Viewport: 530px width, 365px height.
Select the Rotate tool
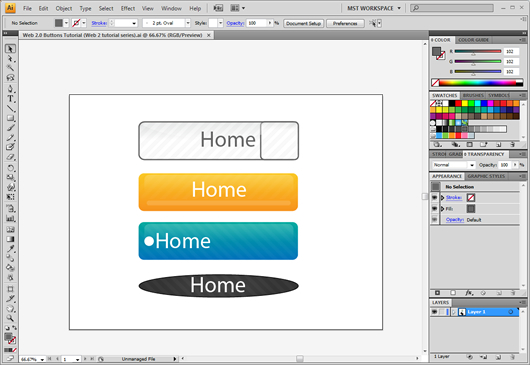click(x=10, y=168)
